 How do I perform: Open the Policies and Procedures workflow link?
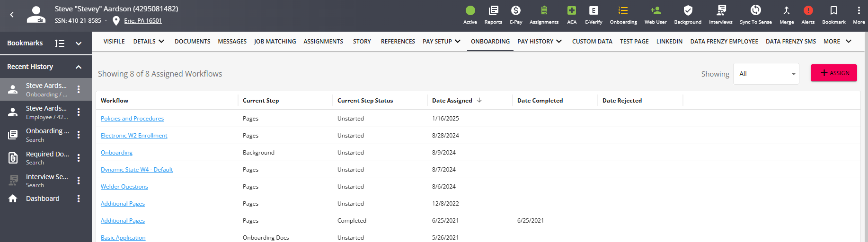(132, 119)
